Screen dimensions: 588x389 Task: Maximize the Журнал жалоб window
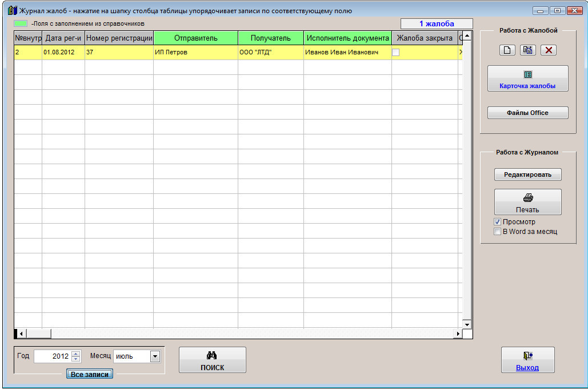[x=557, y=11]
